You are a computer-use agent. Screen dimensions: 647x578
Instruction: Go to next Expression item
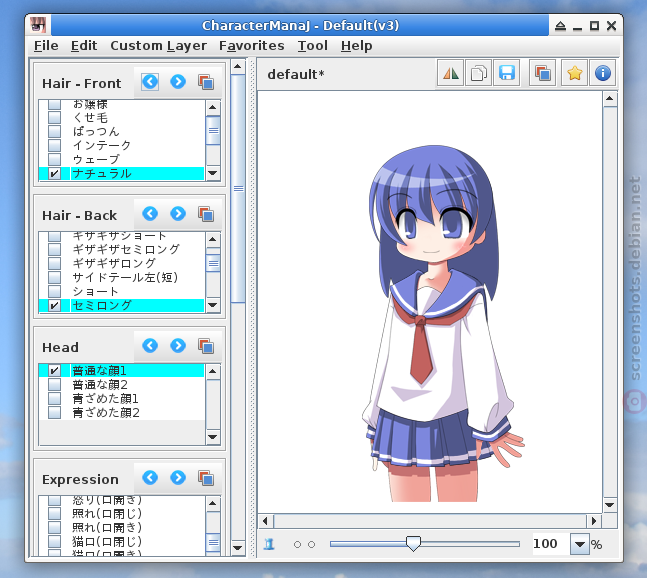[178, 478]
